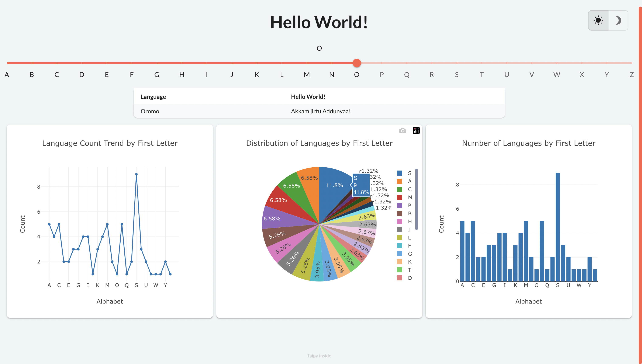This screenshot has height=364, width=642.
Task: Switch to dark mode moon icon
Action: coord(618,20)
